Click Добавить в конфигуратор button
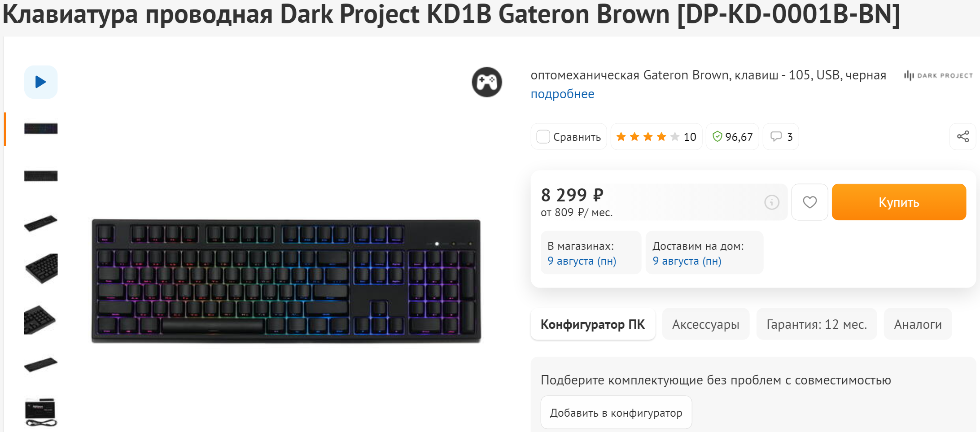This screenshot has height=432, width=980. click(x=616, y=413)
